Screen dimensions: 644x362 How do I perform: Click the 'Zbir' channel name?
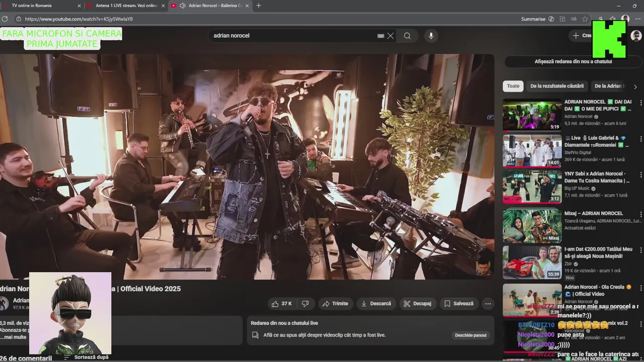tap(569, 263)
